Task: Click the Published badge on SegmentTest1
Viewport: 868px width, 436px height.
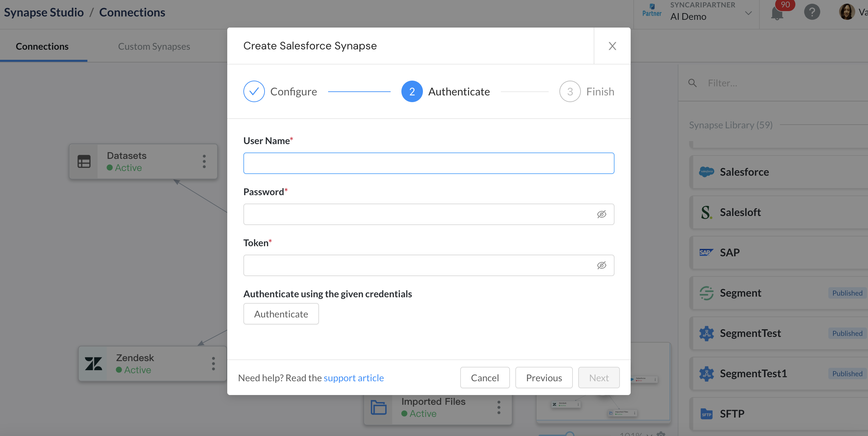Action: 847,374
